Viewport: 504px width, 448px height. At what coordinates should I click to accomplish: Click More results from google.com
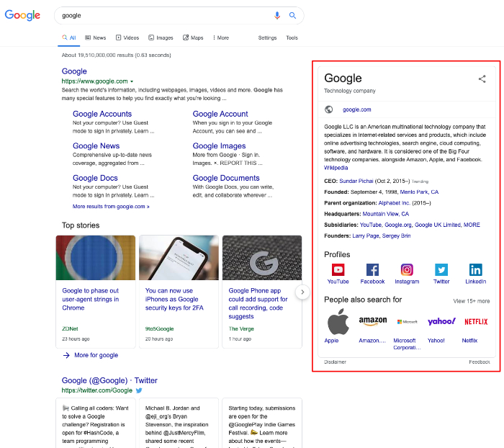point(111,207)
